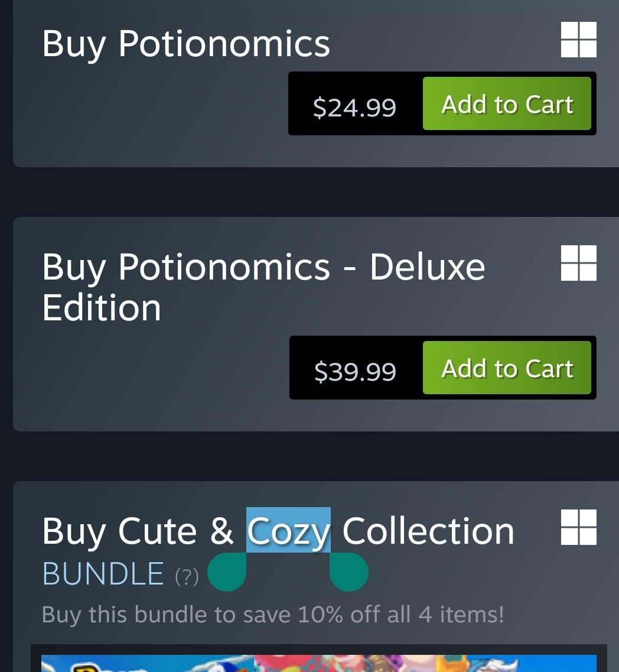This screenshot has height=672, width=619.
Task: Tap the highlighted word Cozy
Action: [x=288, y=531]
